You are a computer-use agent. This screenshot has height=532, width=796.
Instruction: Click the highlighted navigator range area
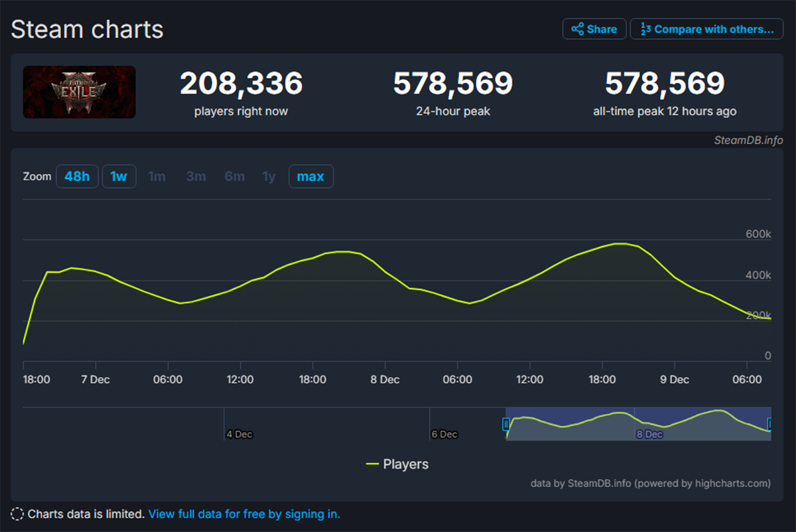(637, 424)
